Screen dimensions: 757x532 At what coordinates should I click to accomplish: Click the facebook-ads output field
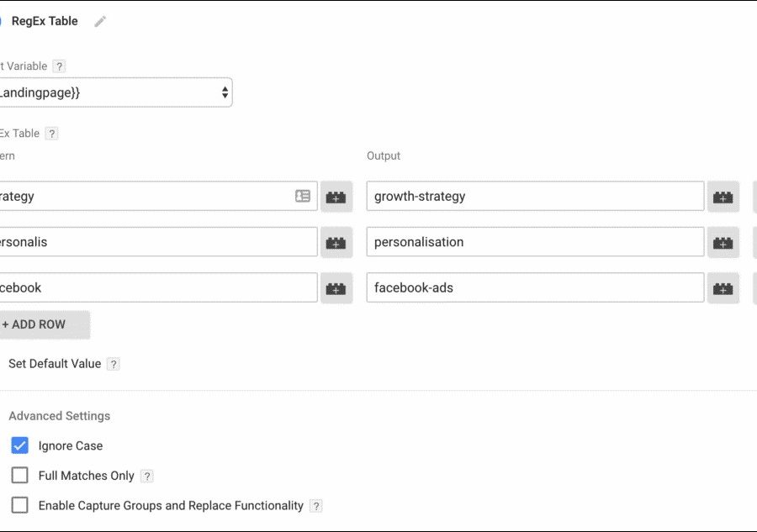point(535,287)
